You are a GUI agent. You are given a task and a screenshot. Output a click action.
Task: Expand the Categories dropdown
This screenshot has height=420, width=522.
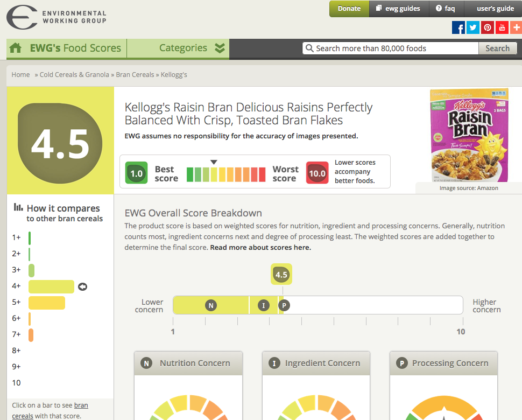click(x=191, y=48)
